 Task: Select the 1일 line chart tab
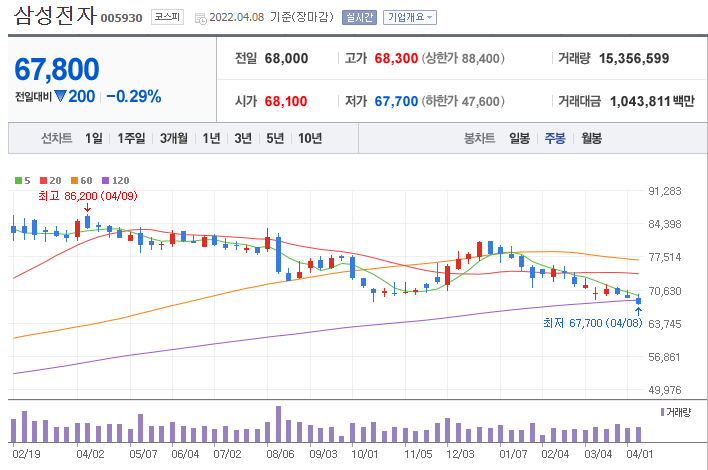[94, 138]
